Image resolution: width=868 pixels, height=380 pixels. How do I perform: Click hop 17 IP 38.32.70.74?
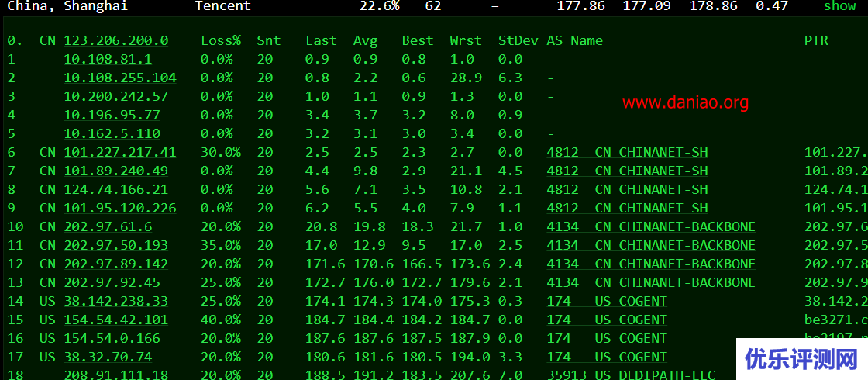click(108, 357)
